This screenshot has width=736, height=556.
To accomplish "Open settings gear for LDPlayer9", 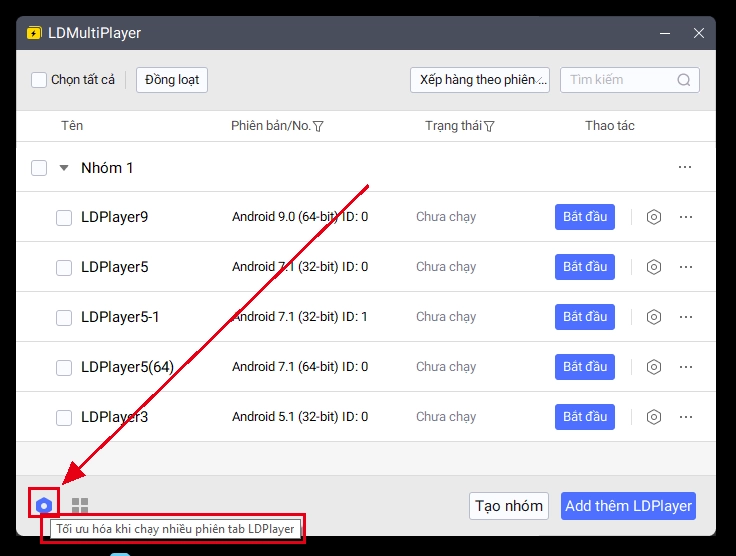I will 654,217.
